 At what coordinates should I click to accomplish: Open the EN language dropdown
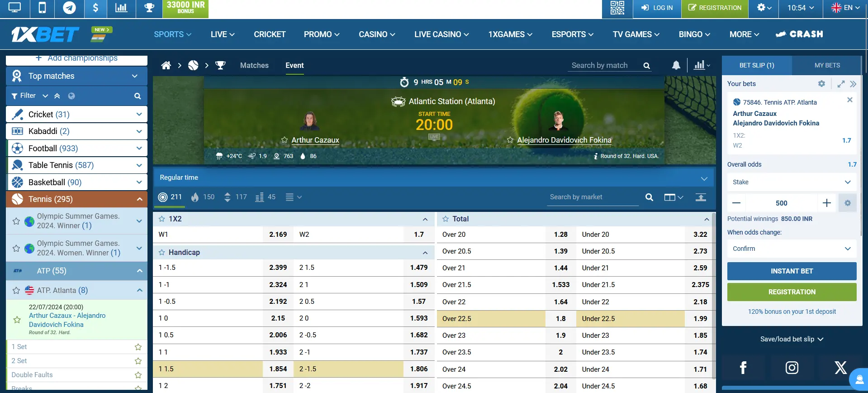coord(845,8)
